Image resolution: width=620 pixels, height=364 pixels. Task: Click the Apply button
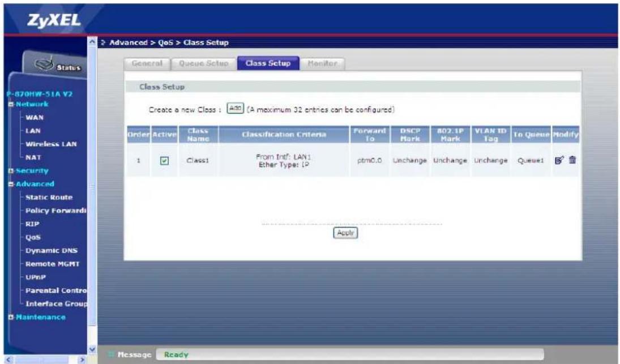point(345,233)
